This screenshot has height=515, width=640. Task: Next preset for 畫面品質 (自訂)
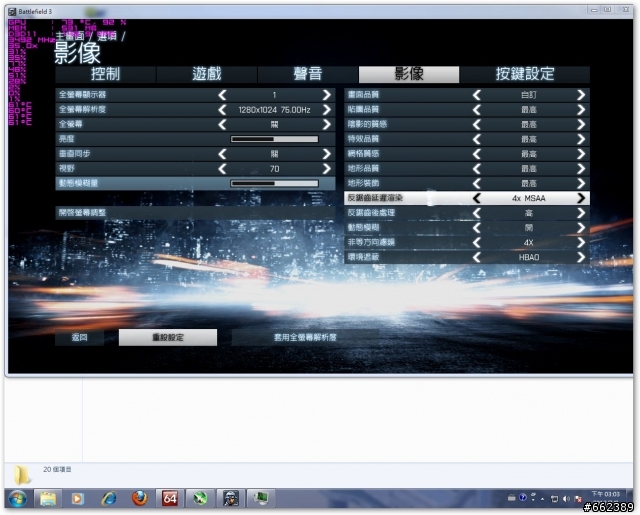tap(581, 95)
